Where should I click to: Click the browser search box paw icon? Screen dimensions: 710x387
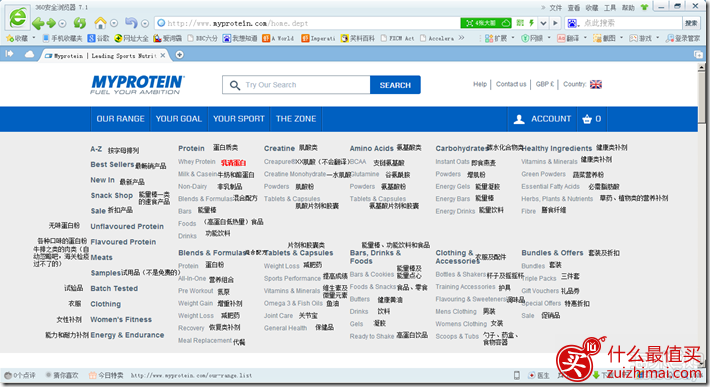[572, 23]
